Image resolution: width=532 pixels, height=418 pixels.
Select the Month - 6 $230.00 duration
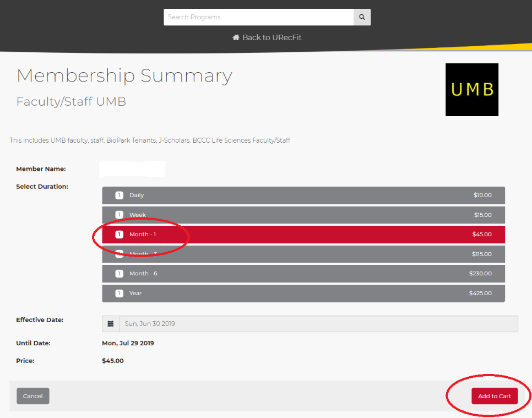(303, 274)
